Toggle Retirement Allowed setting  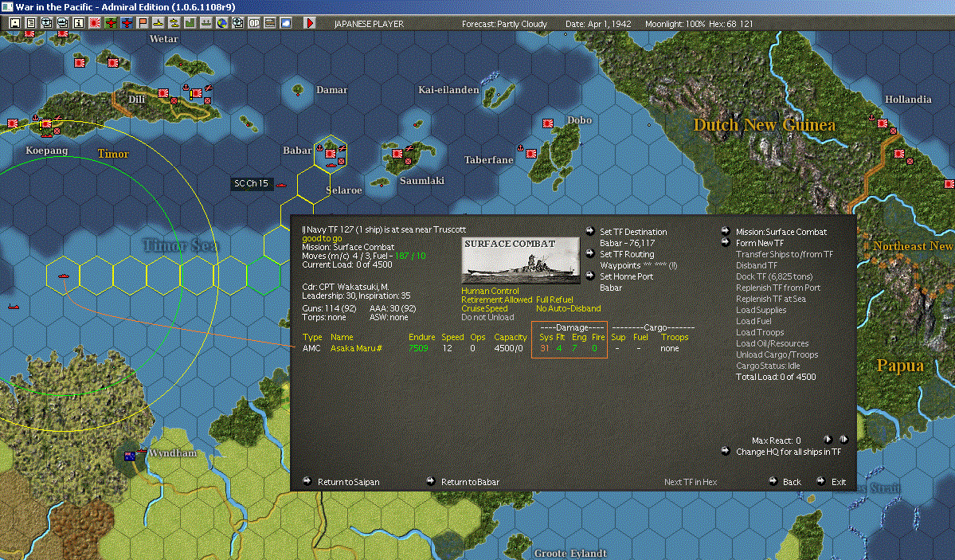(x=496, y=300)
